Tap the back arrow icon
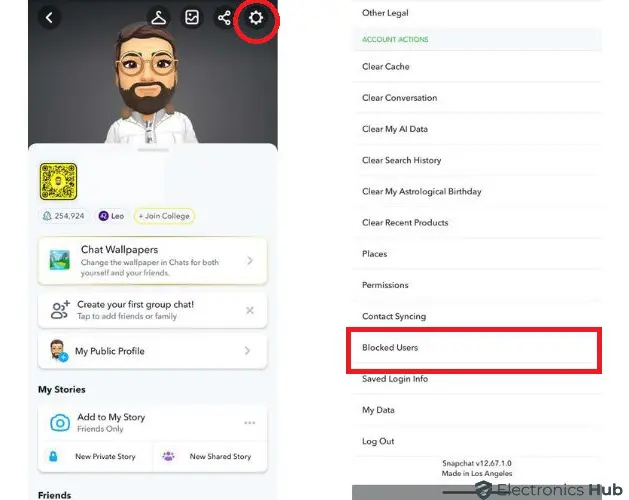Viewport: 629px width, 500px height. pyautogui.click(x=49, y=18)
